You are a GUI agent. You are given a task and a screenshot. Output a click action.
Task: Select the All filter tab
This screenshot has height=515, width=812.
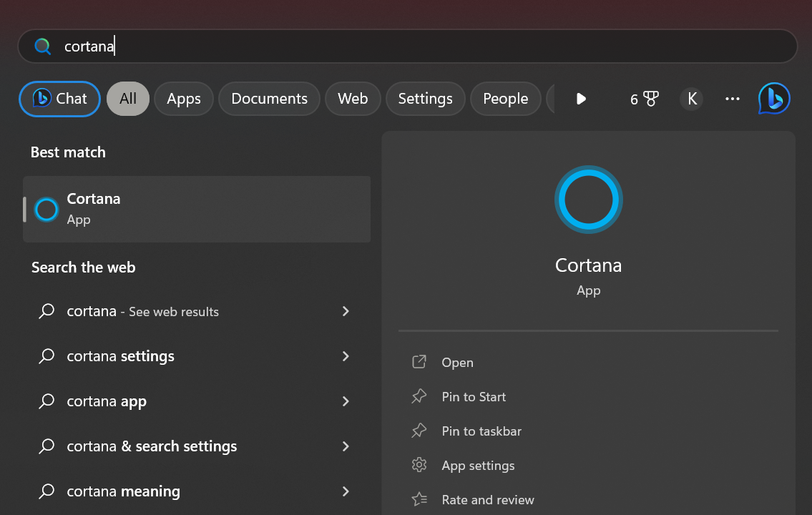pyautogui.click(x=128, y=99)
